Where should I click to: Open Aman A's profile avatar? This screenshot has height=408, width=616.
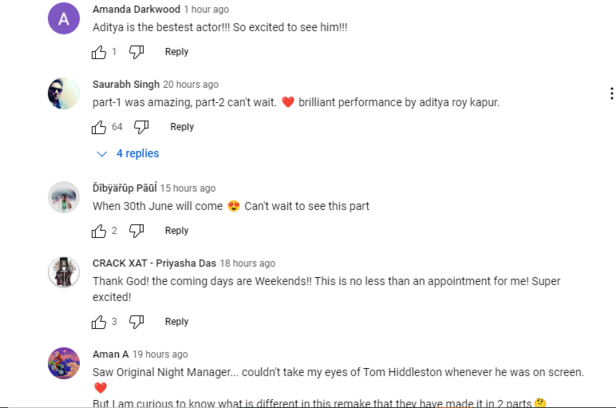(64, 363)
